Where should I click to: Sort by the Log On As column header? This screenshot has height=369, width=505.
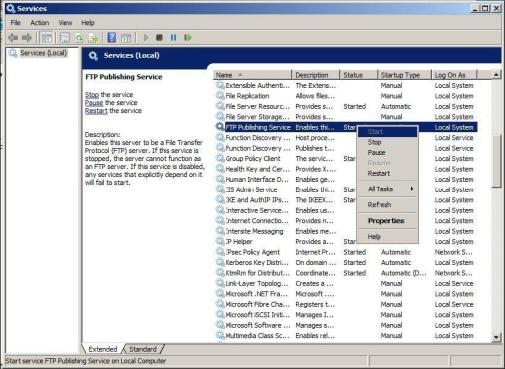tap(454, 75)
